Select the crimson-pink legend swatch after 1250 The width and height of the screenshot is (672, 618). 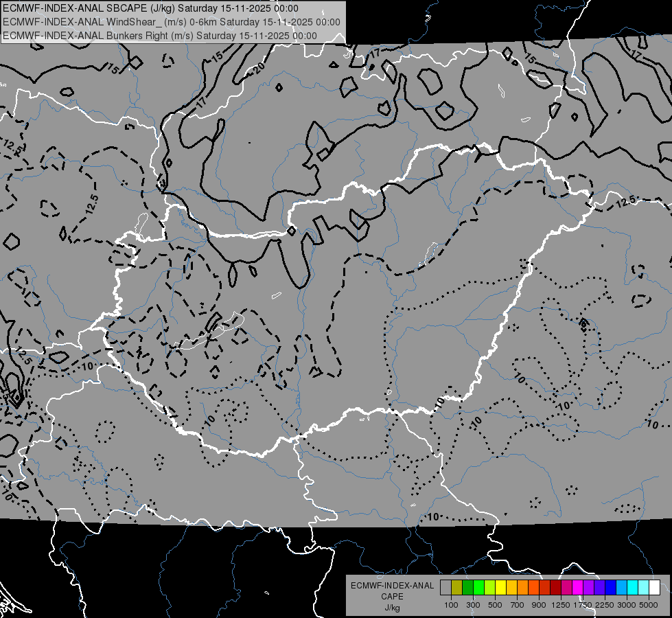(566, 588)
